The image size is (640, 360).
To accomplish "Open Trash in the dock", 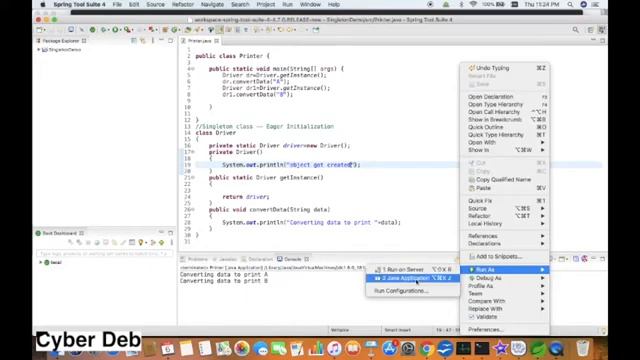I will point(583,349).
